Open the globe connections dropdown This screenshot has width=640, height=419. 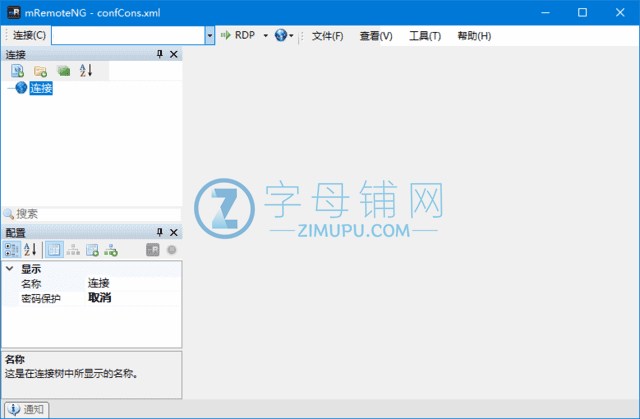284,35
